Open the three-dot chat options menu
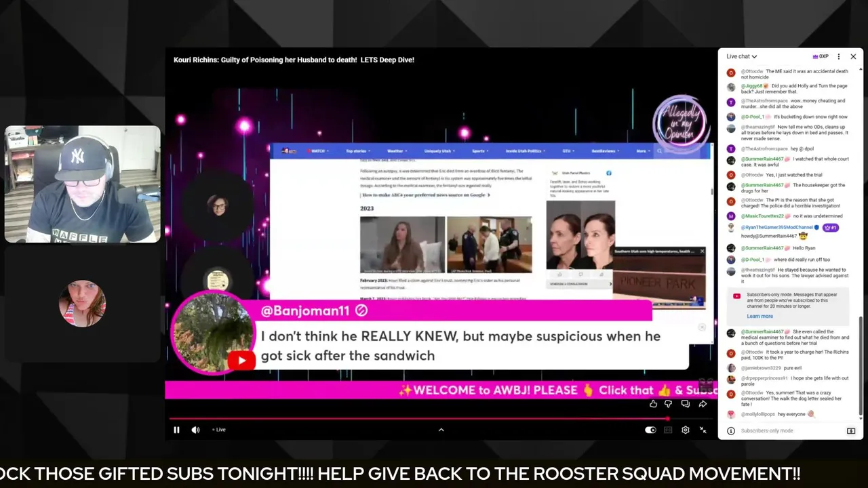Screen dimensions: 868x488 (839, 56)
